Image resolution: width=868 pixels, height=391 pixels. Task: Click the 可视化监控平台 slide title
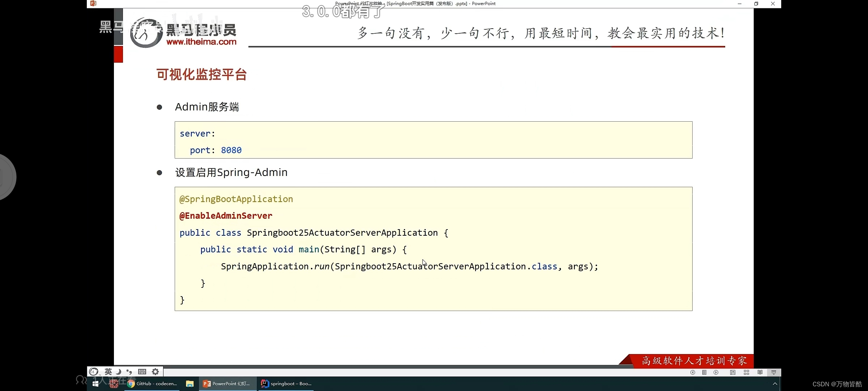pos(202,75)
